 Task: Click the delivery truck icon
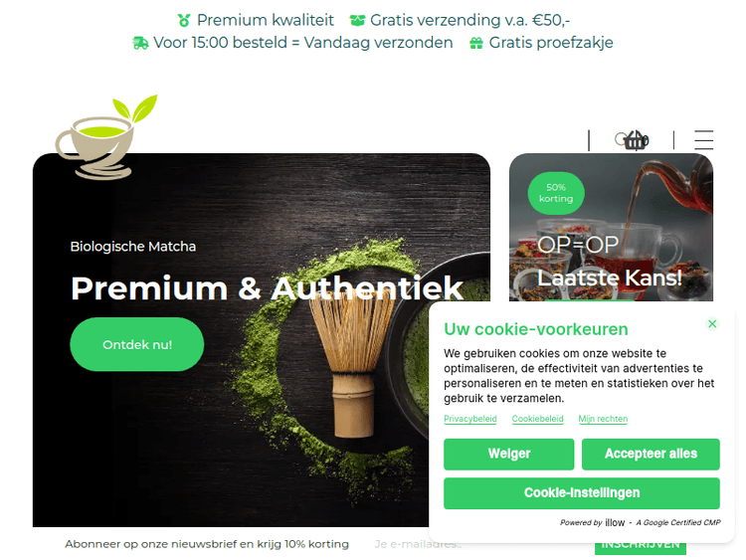coord(140,43)
